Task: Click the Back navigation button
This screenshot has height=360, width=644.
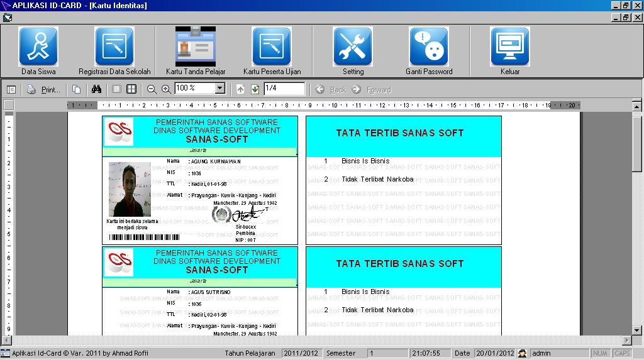Action: click(x=331, y=89)
